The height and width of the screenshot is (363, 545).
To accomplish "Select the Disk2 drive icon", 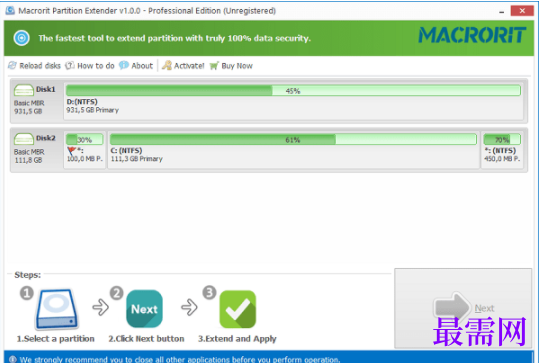I will [24, 139].
